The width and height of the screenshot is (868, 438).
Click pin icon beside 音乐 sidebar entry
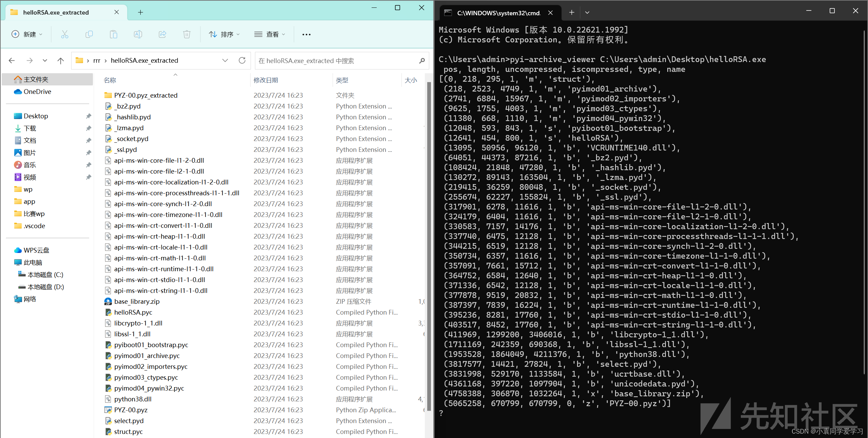88,165
